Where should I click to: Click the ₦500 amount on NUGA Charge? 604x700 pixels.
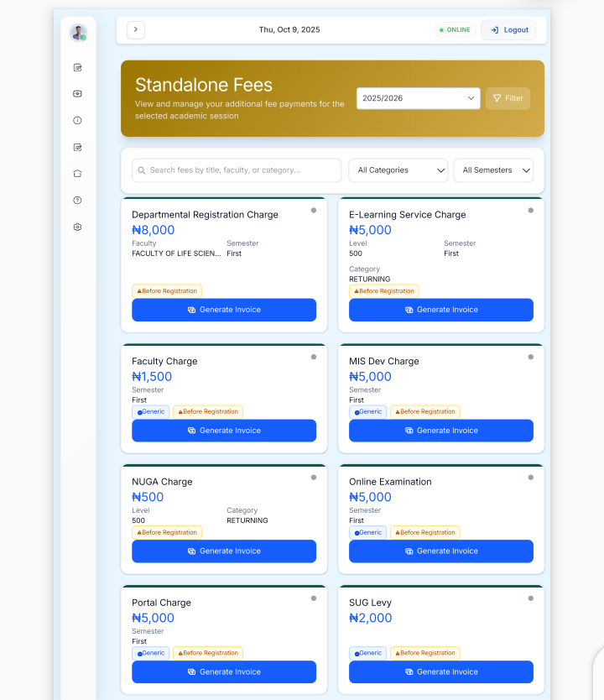pyautogui.click(x=148, y=497)
